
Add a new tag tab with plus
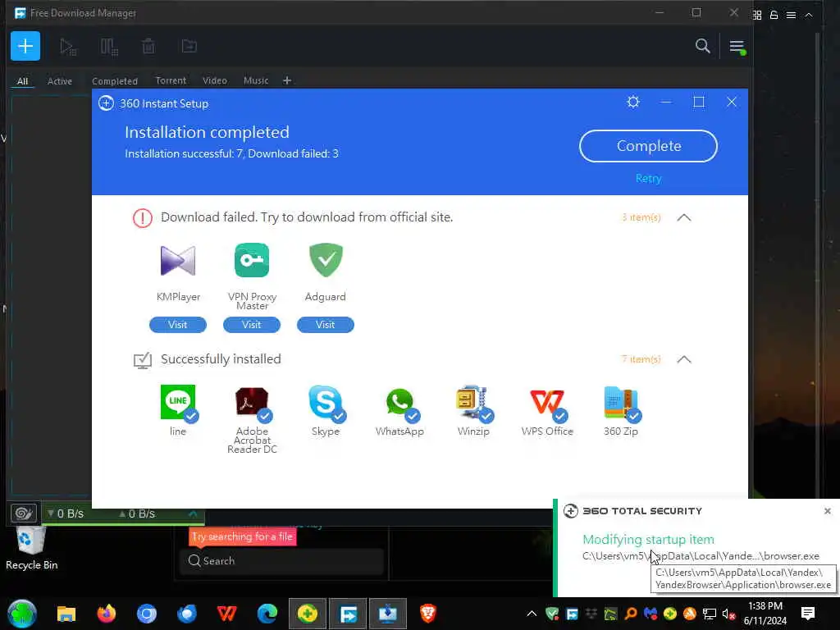287,80
